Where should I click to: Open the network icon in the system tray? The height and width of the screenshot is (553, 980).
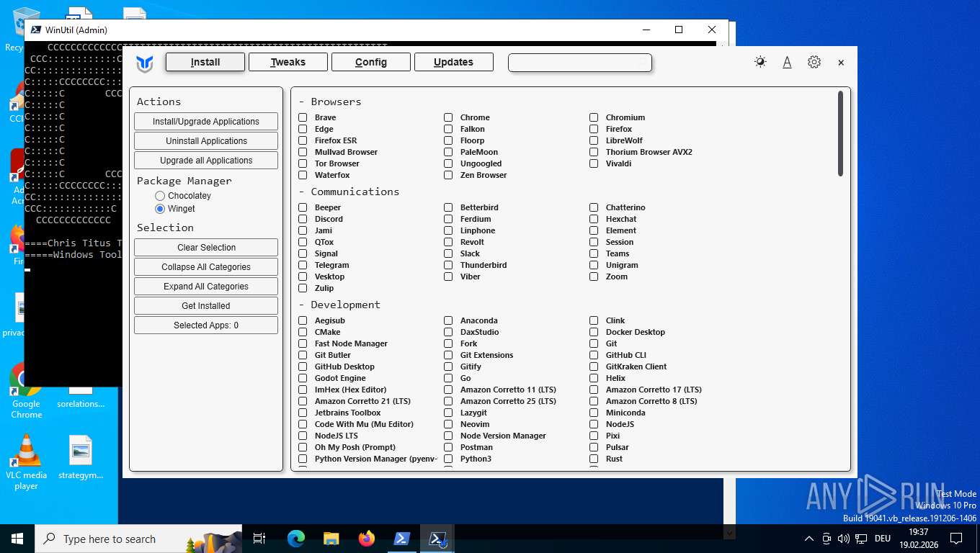[x=860, y=539]
